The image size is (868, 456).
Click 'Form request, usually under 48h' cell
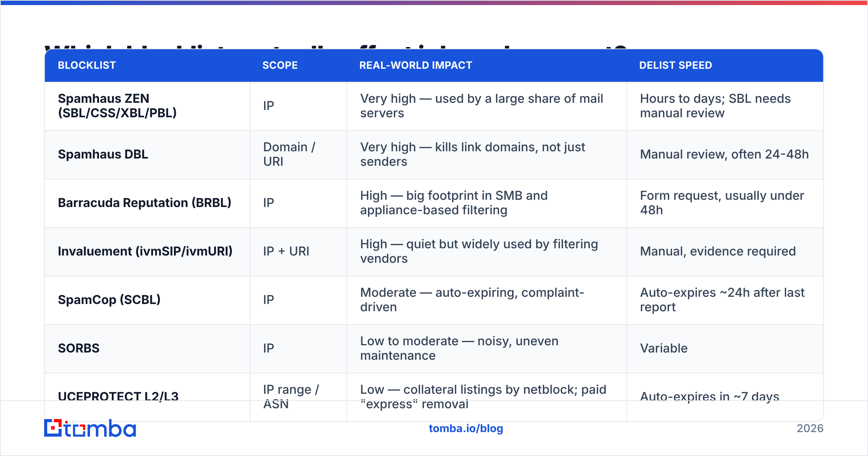pyautogui.click(x=725, y=203)
